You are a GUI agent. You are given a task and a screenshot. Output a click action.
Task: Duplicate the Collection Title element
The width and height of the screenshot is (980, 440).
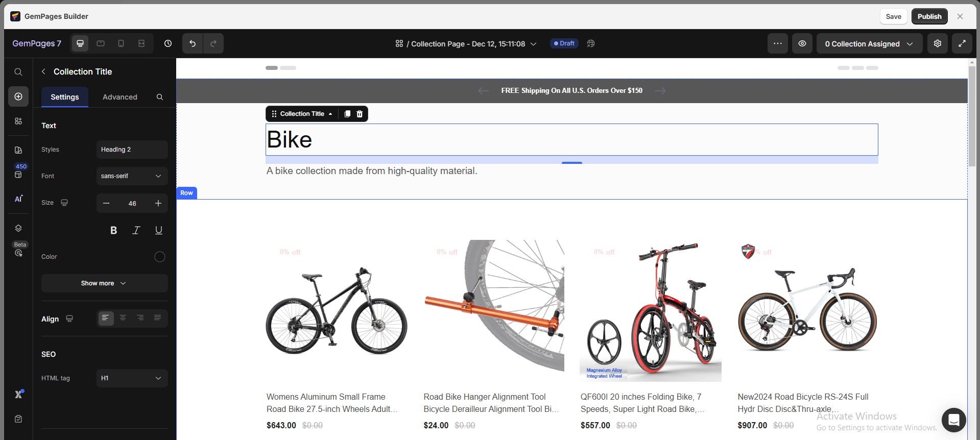pyautogui.click(x=347, y=114)
